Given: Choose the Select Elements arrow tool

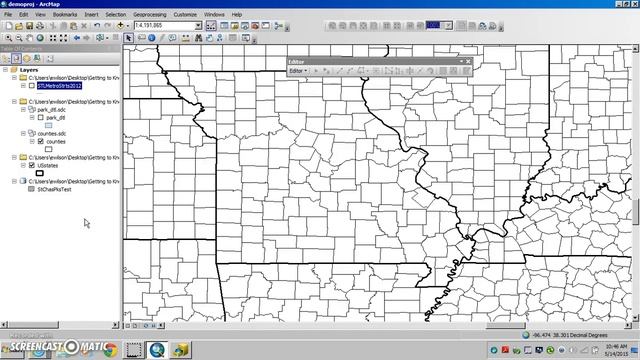Looking at the screenshot, I should [x=129, y=38].
